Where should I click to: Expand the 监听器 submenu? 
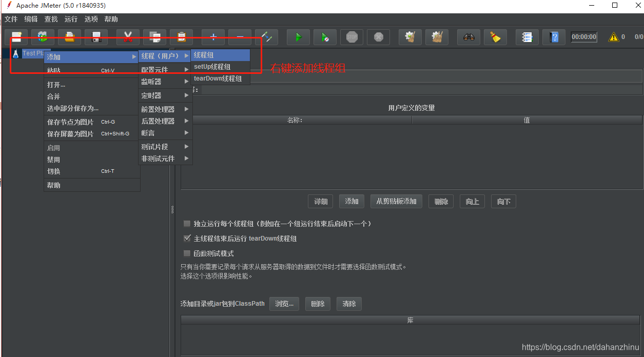click(x=165, y=81)
